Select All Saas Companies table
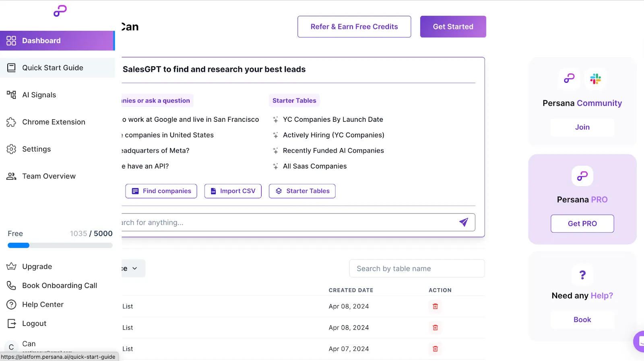Screen dimensions: 644x361 point(315,166)
